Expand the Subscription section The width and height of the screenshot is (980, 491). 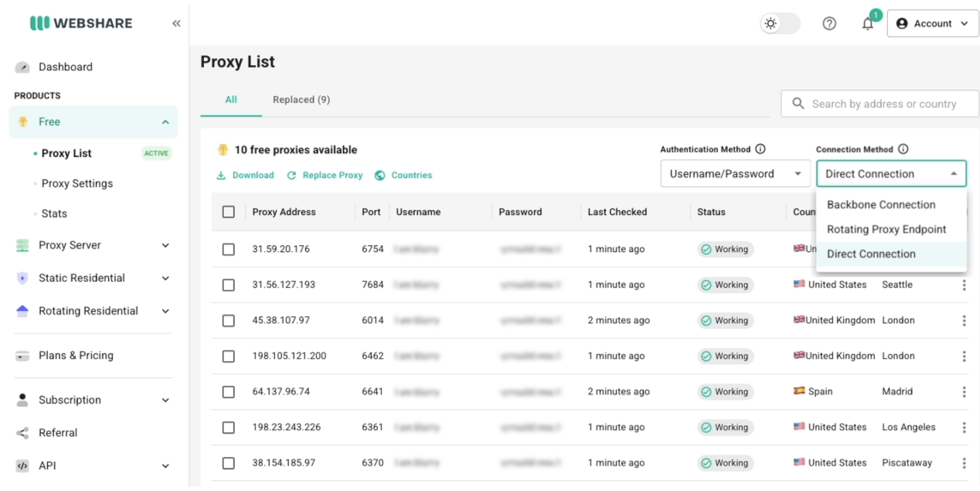94,400
